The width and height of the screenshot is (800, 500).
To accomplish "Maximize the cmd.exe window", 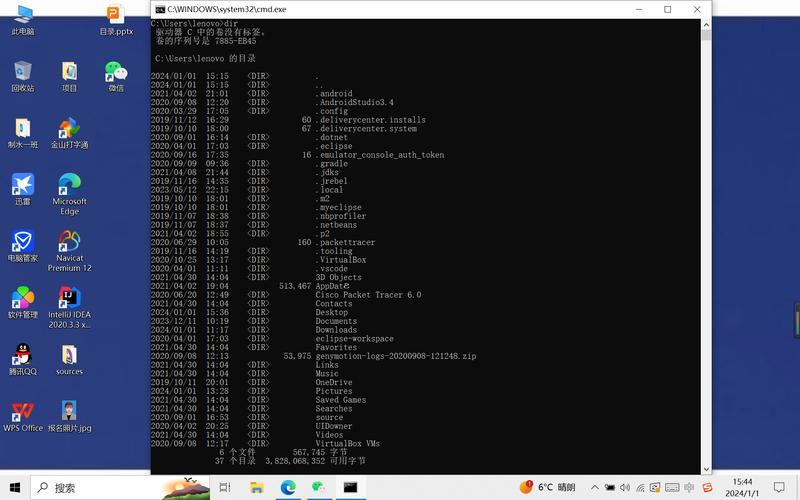I will point(667,9).
